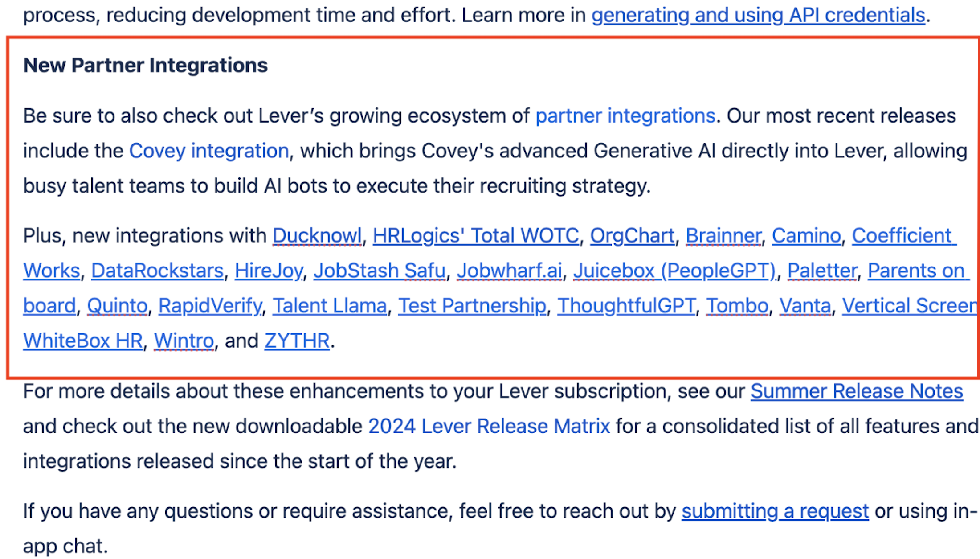Open the Coefficient Works link
Viewport: 980px width, 559px height.
pos(904,236)
